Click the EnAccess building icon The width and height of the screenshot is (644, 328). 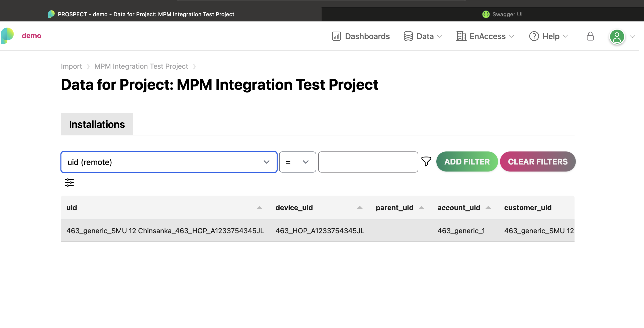pos(461,36)
